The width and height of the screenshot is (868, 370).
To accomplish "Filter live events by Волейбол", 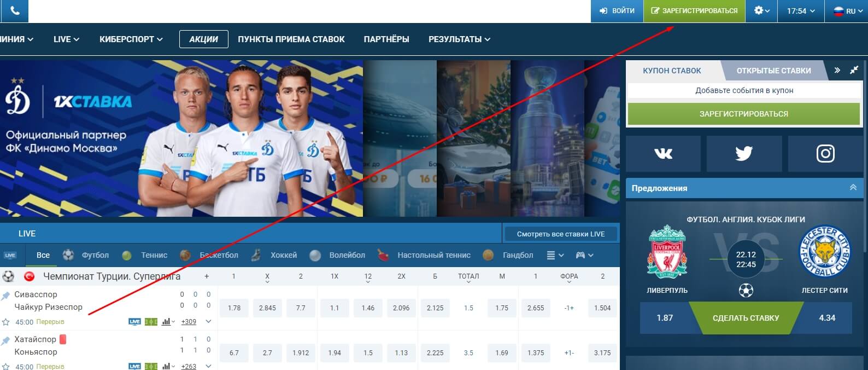I will point(337,255).
